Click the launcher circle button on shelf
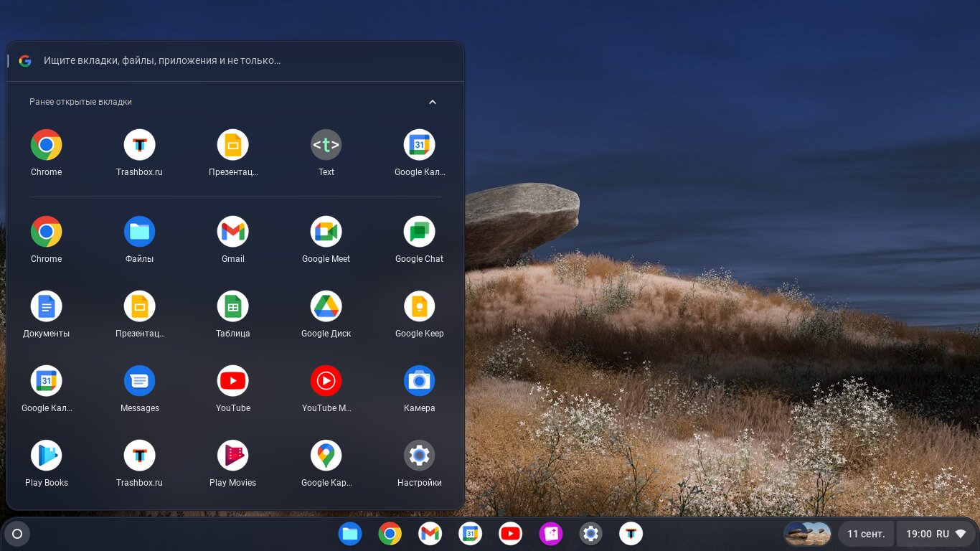The height and width of the screenshot is (551, 980). click(17, 534)
